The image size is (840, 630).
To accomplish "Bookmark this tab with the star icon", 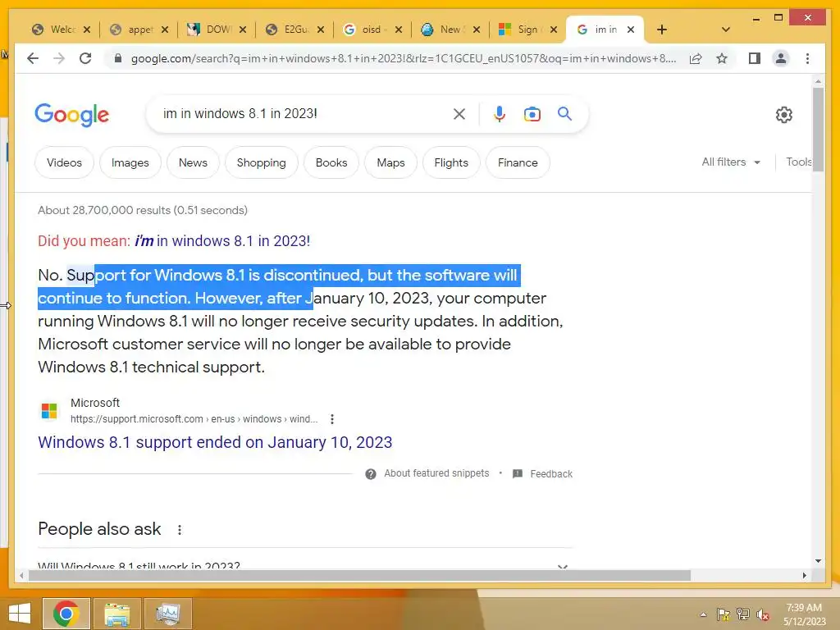I will (722, 58).
